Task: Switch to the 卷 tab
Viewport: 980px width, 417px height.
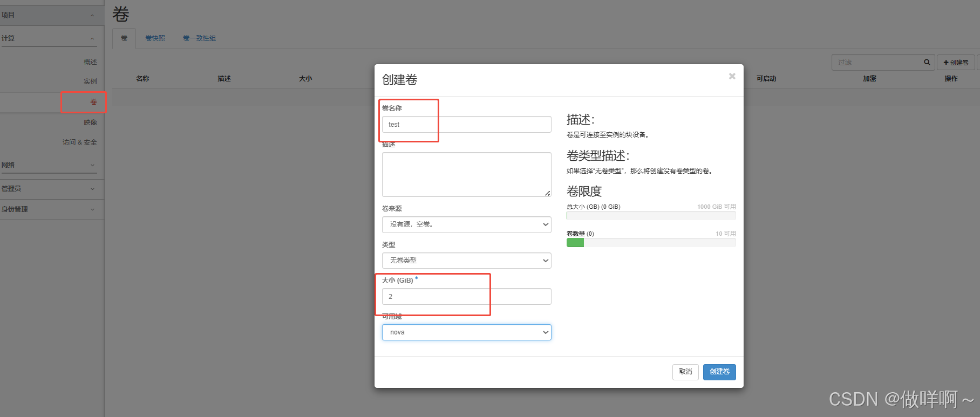Action: coord(124,38)
